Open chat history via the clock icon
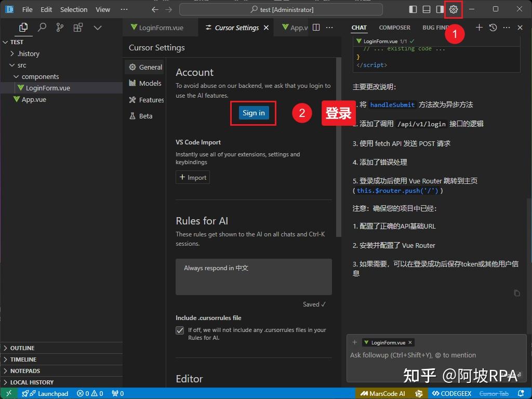The width and height of the screenshot is (532, 399). point(491,28)
